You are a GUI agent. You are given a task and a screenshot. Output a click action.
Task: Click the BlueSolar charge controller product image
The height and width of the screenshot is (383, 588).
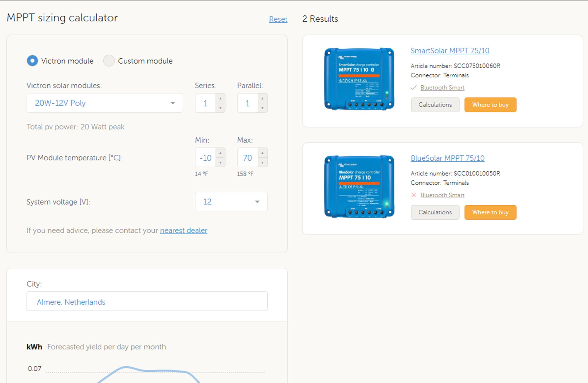click(359, 187)
